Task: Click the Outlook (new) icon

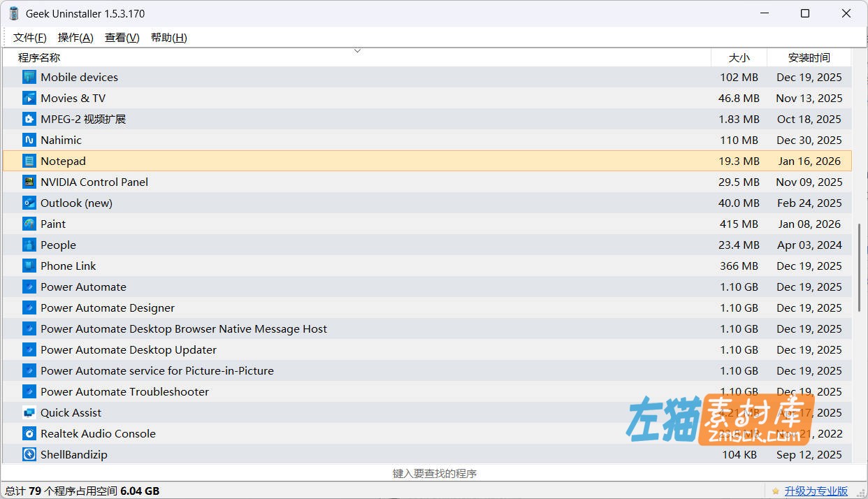Action: click(29, 203)
